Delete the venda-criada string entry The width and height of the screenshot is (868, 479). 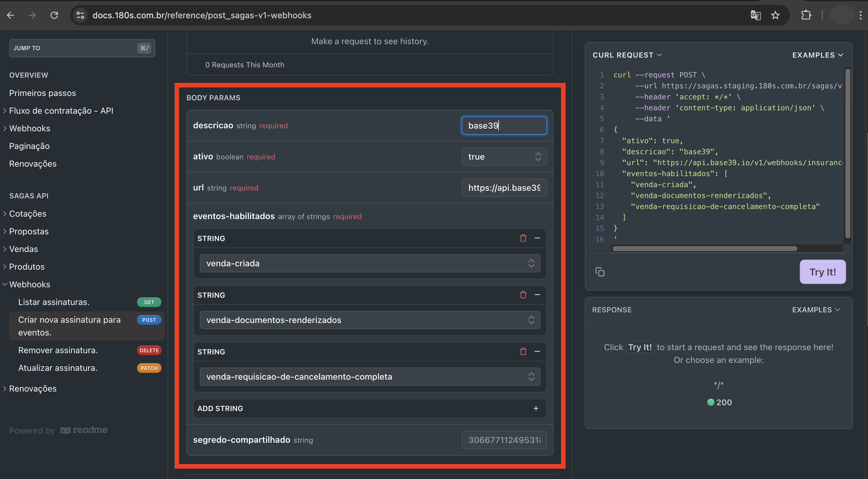[523, 238]
